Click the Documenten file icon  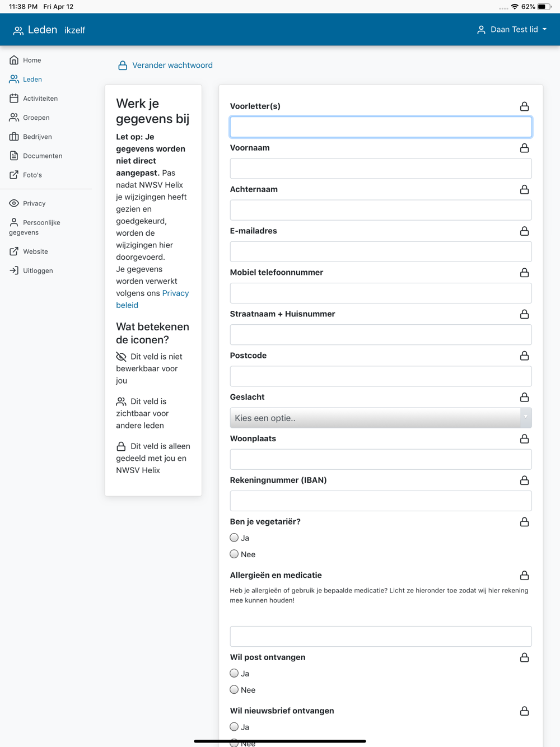(x=14, y=156)
